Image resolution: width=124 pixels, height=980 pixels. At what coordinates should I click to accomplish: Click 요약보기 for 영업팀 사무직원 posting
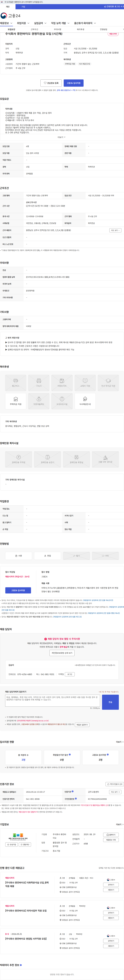point(111,941)
